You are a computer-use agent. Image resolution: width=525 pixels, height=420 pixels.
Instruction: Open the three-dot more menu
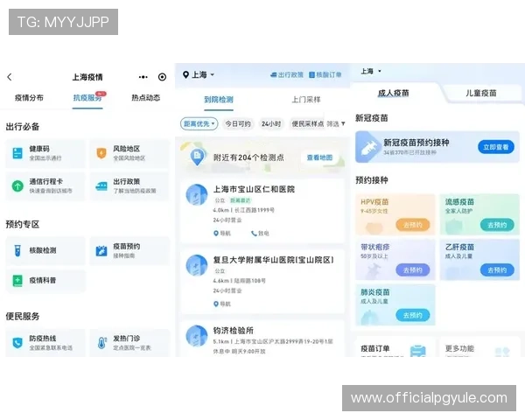point(143,77)
